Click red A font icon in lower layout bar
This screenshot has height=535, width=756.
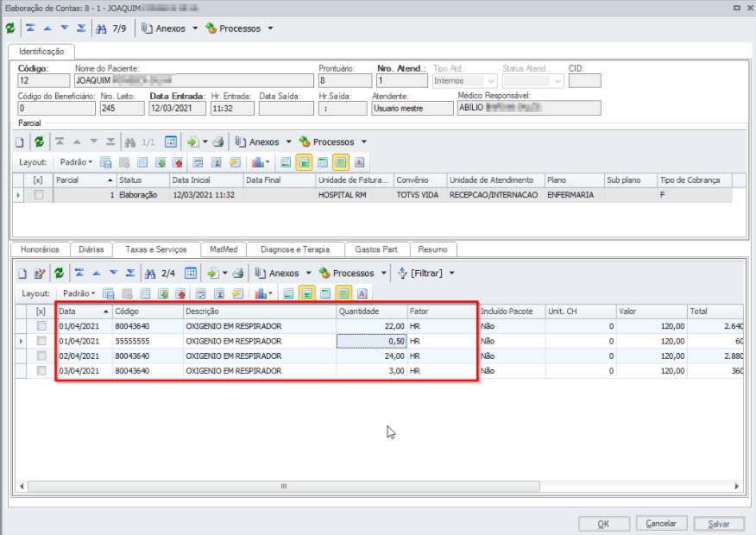(362, 293)
